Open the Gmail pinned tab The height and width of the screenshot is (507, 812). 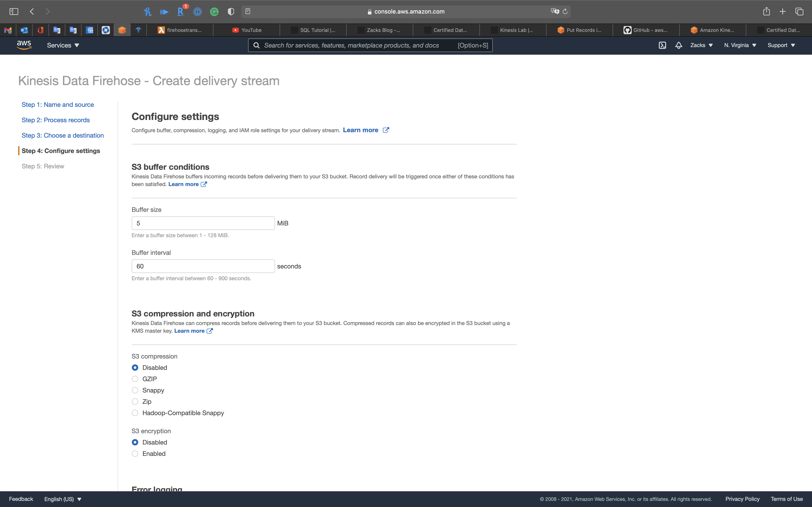pos(8,30)
